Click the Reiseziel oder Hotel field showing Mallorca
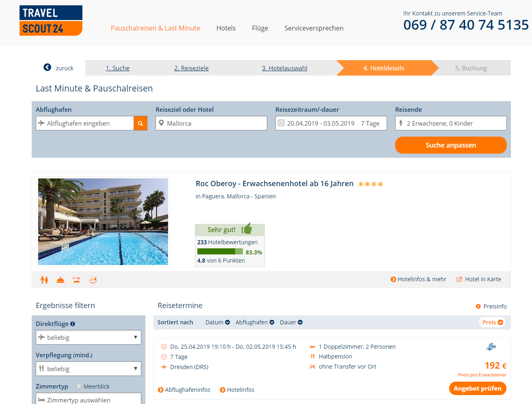This screenshot has height=404, width=532. pos(211,123)
